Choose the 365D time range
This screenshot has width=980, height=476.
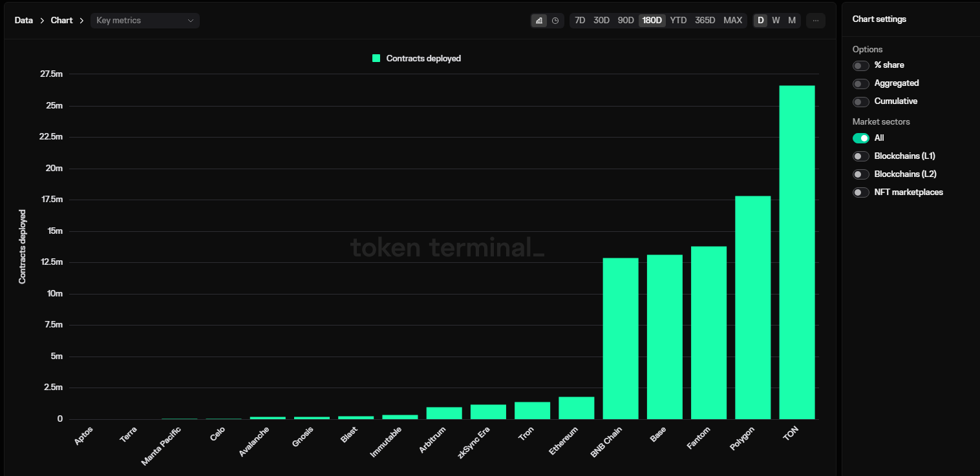(705, 21)
